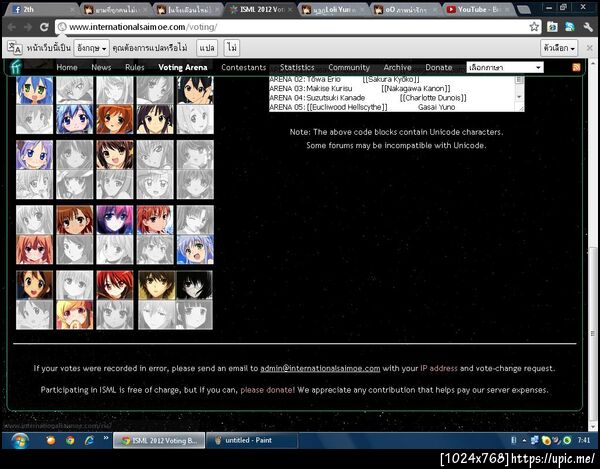Click the black-haired dark portrait in bottom group
The height and width of the screenshot is (469, 600).
pos(194,285)
